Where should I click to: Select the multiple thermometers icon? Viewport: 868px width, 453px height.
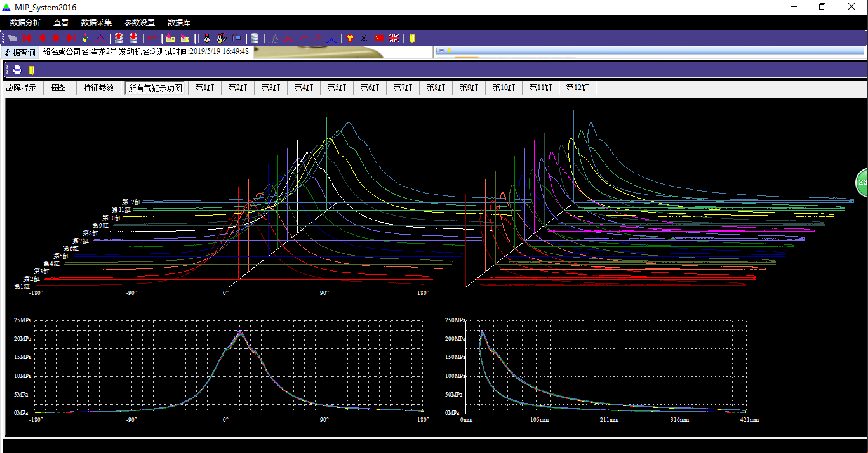(x=222, y=38)
